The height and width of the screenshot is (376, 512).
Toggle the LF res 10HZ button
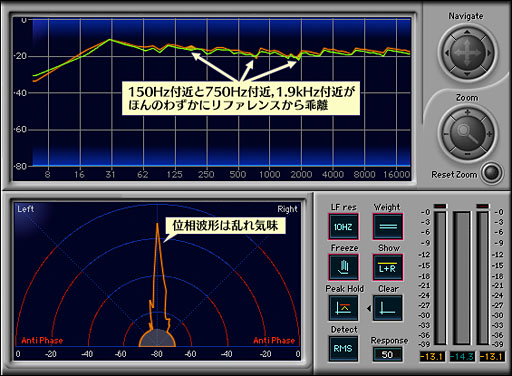(343, 227)
